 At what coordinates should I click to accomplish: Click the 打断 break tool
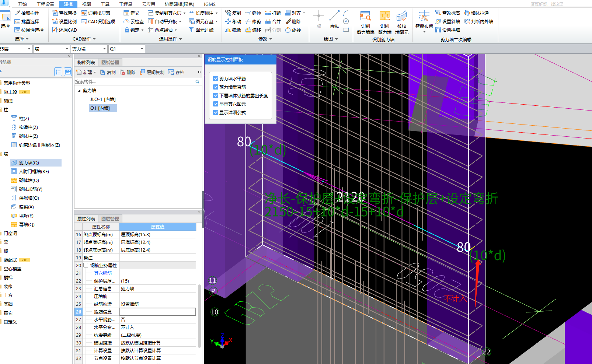click(273, 13)
